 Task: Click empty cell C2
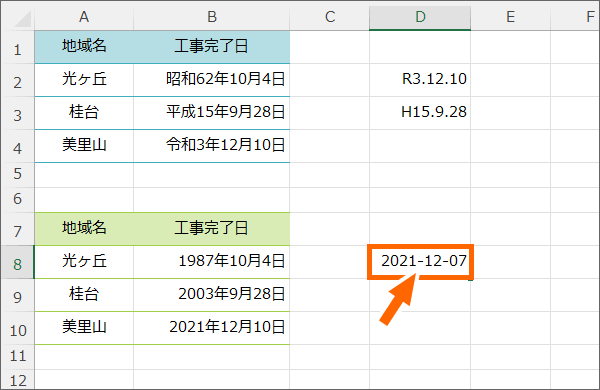pos(329,80)
